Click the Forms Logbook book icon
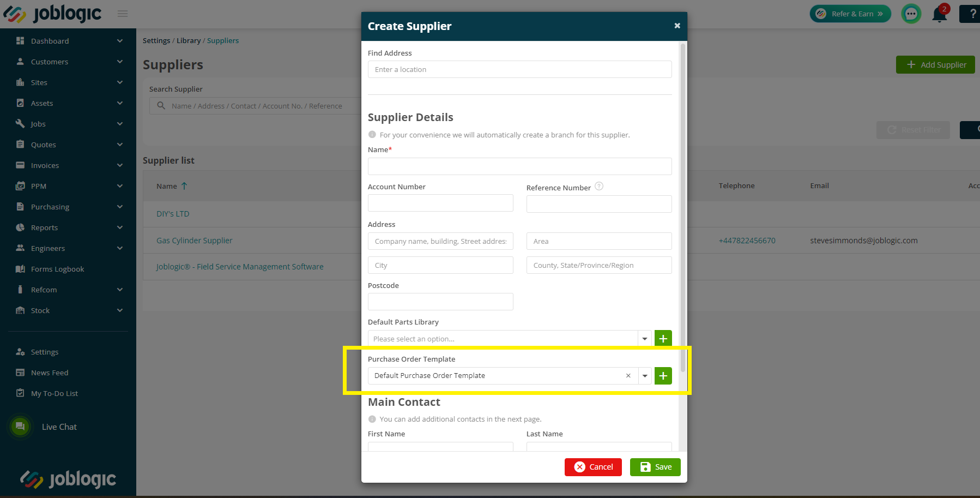Viewport: 980px width, 498px height. coord(20,269)
